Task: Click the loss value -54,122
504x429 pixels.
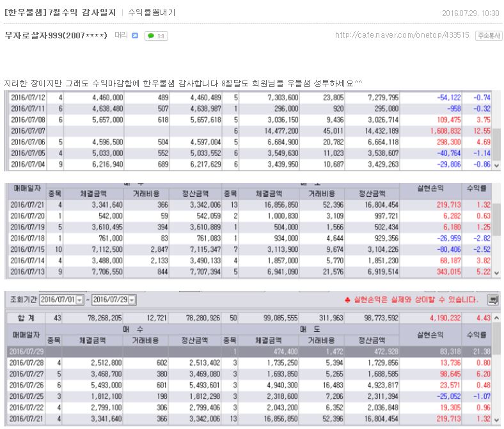Action: click(x=449, y=98)
